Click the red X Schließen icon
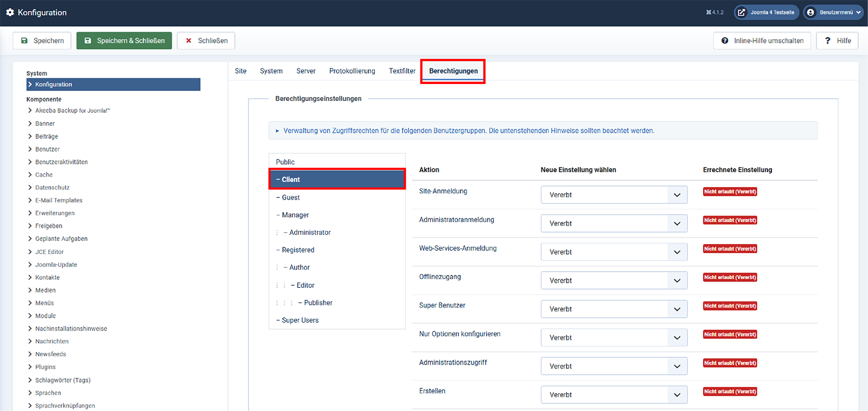The height and width of the screenshot is (411, 868). (x=189, y=41)
